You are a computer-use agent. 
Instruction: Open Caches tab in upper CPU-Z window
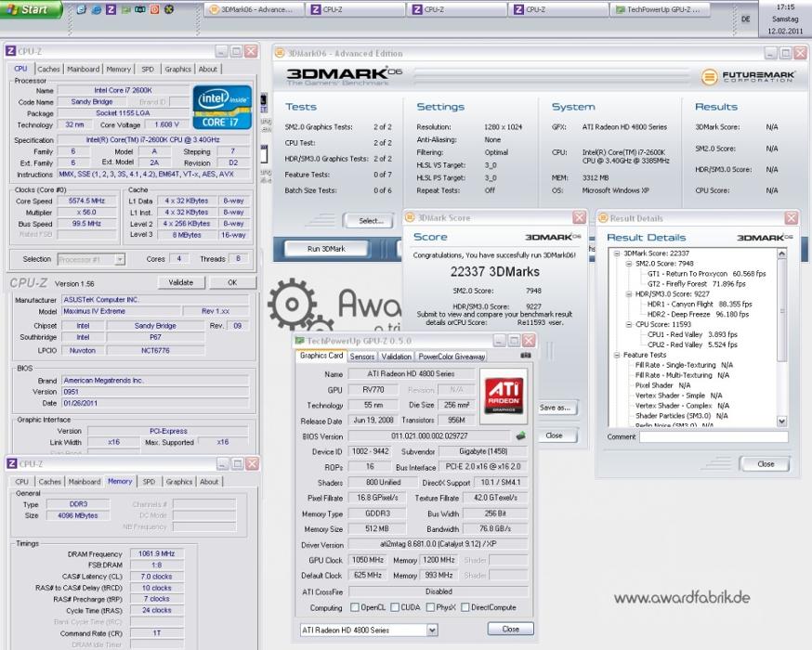(48, 69)
